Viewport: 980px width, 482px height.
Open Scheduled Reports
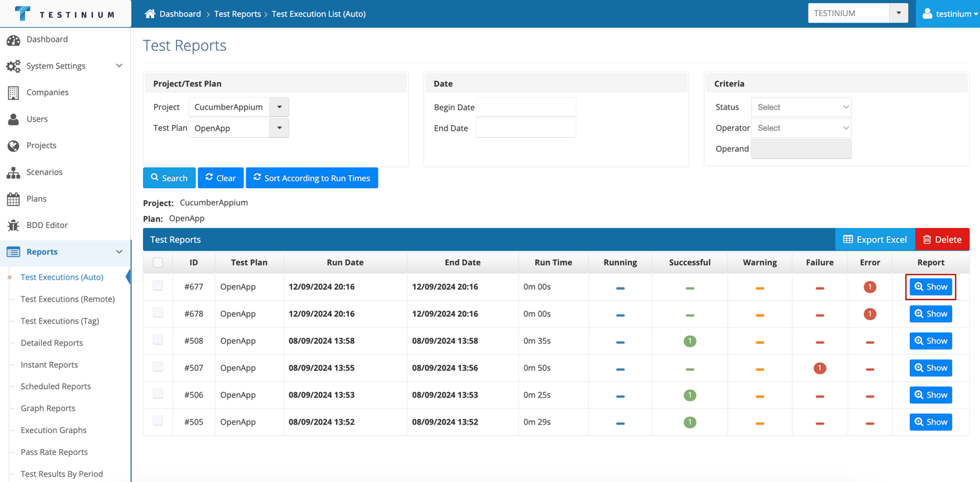coord(55,387)
